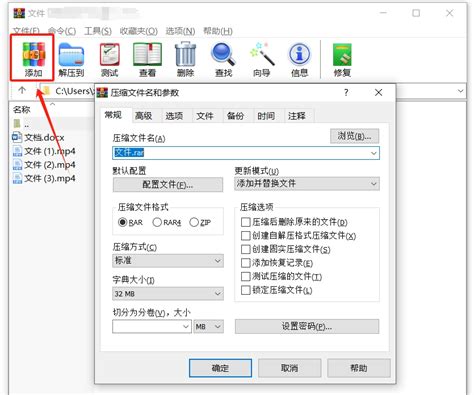The image size is (474, 395).
Task: Click the dialog help question mark
Action: 346,92
